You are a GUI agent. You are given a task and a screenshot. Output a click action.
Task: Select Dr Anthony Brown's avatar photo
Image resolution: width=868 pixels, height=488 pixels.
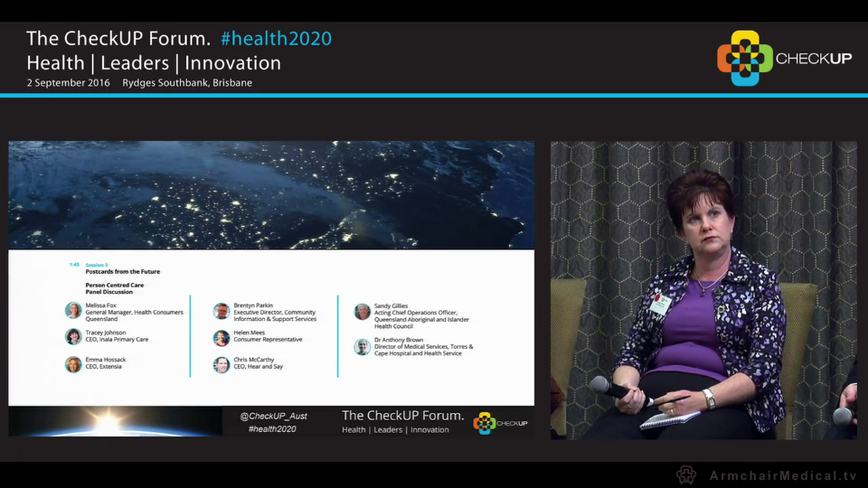[362, 347]
